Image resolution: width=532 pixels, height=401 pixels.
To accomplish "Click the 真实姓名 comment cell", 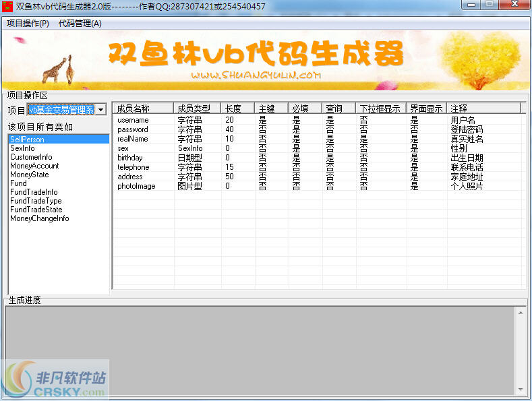I will [467, 139].
